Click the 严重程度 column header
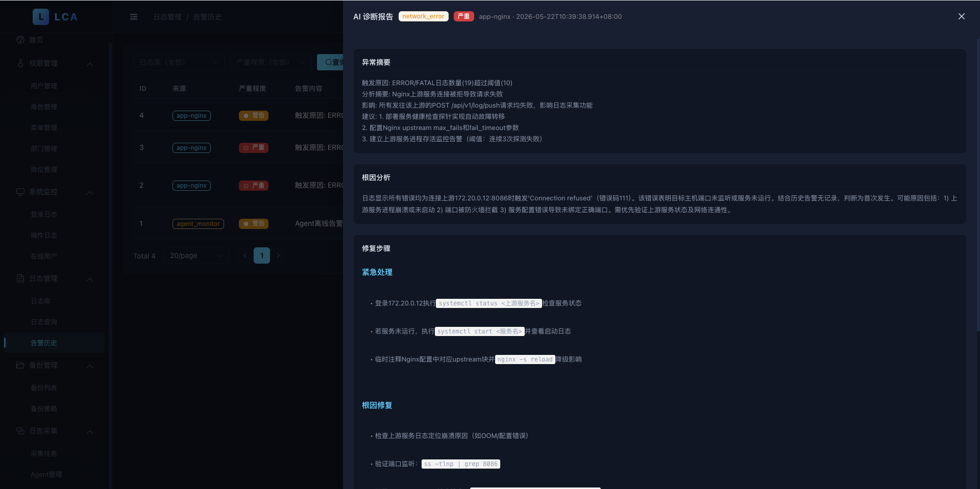980x489 pixels. 253,88
